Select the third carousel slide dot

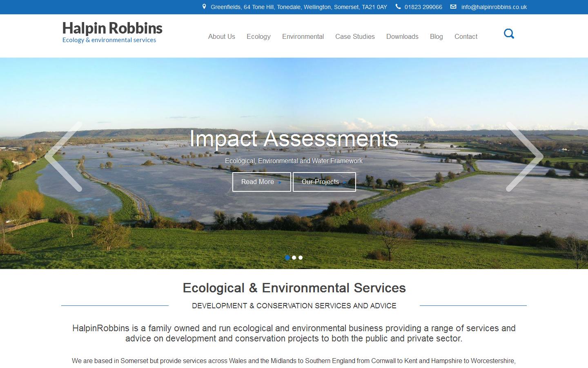tap(301, 258)
